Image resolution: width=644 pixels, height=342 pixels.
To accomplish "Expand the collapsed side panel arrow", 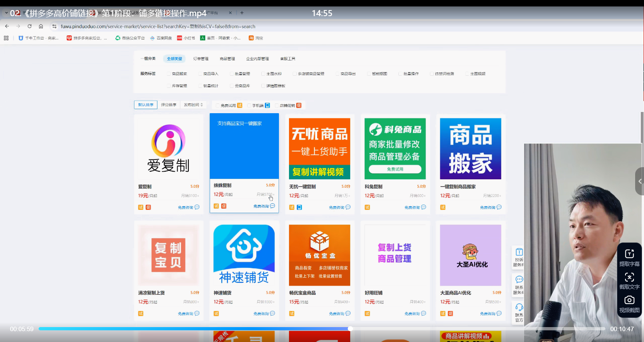I will 640,181.
